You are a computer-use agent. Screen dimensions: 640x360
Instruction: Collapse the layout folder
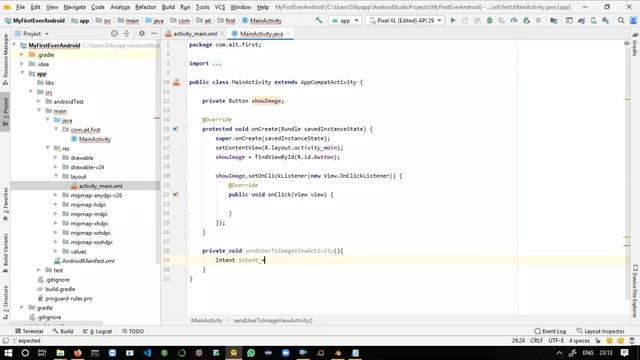pos(56,176)
